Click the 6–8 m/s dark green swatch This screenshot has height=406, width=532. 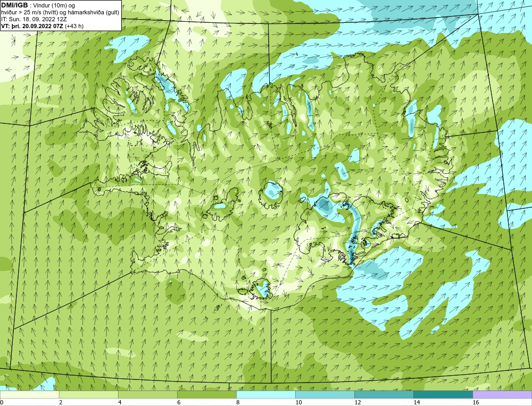click(206, 394)
